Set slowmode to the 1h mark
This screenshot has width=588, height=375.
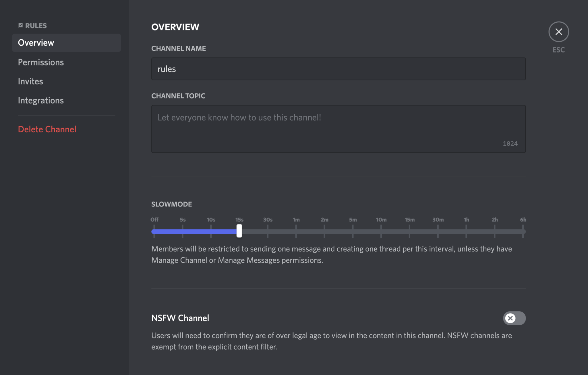(466, 231)
